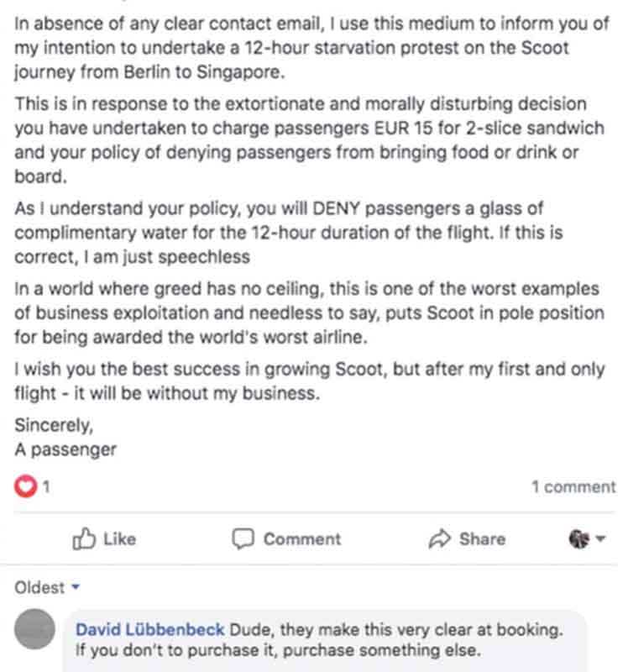Open David Lübbenbeck's profile name link
This screenshot has height=672, width=628.
point(150,629)
